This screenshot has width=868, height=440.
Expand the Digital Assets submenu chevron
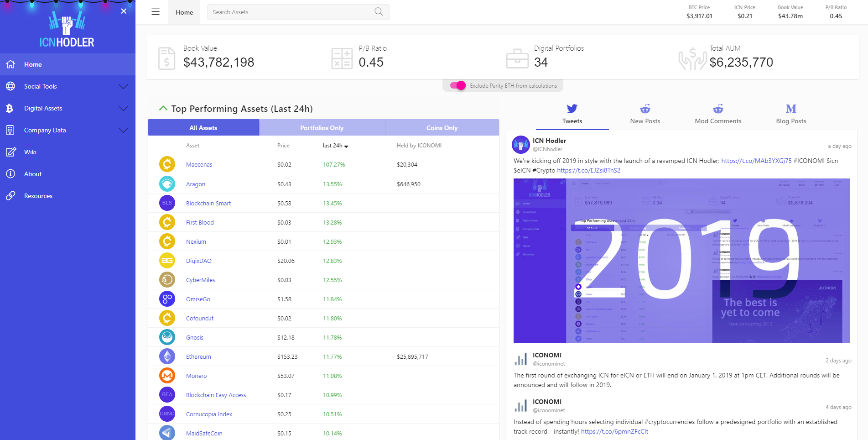pyautogui.click(x=123, y=108)
